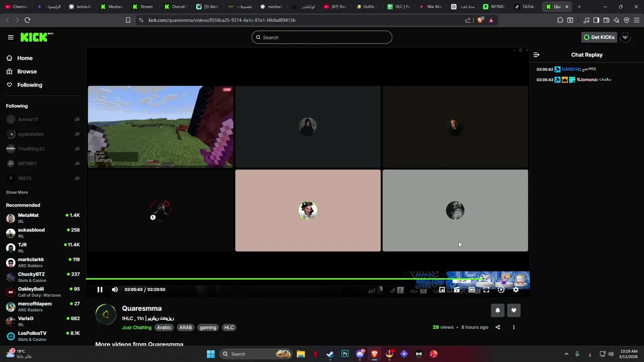Mute the video volume
644x362 pixels.
pyautogui.click(x=115, y=290)
